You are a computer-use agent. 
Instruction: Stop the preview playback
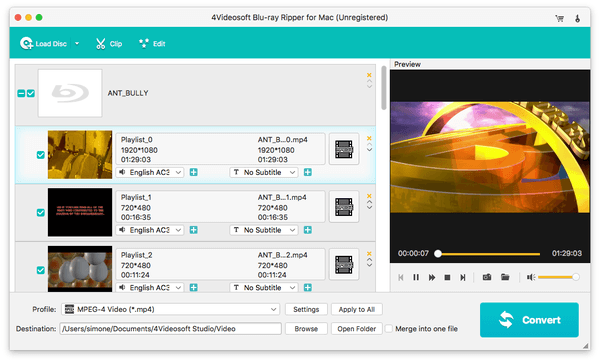447,277
